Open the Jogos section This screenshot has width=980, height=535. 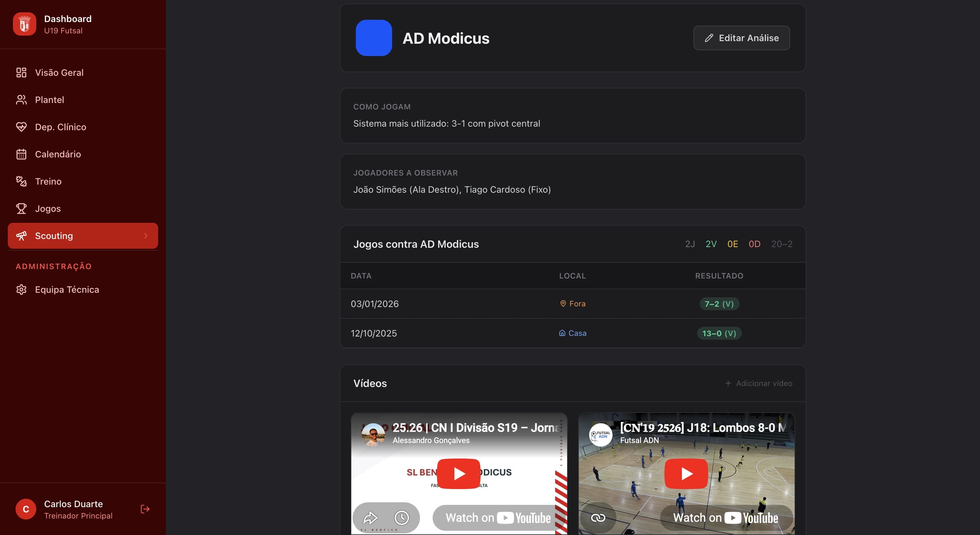click(83, 208)
